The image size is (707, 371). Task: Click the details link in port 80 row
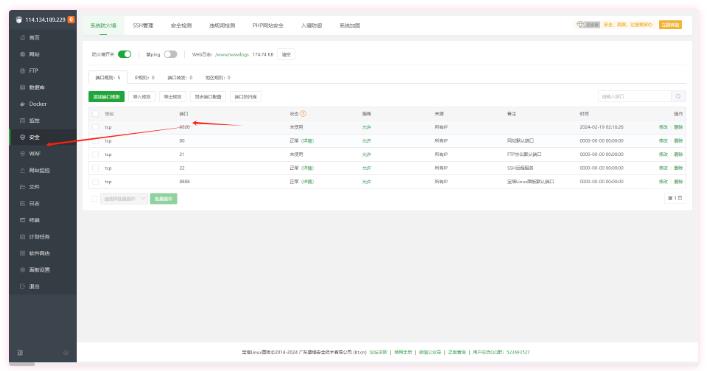[308, 141]
